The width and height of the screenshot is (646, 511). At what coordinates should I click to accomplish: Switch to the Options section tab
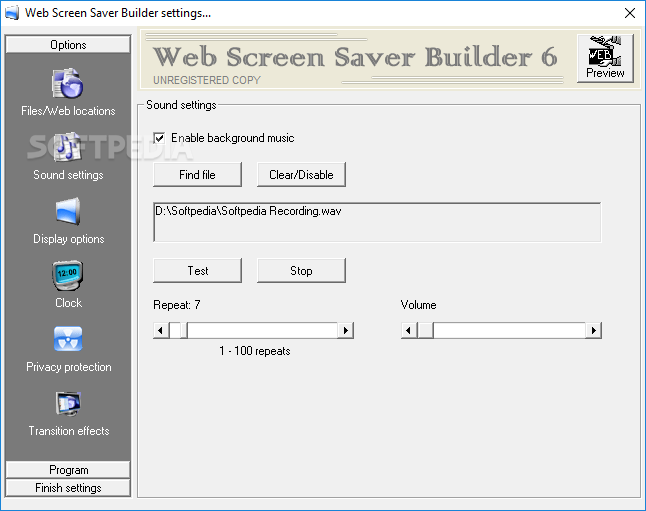point(68,45)
